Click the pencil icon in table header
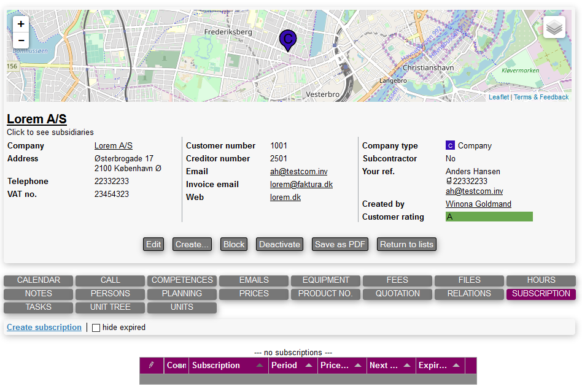This screenshot has height=392, width=582. tap(151, 365)
